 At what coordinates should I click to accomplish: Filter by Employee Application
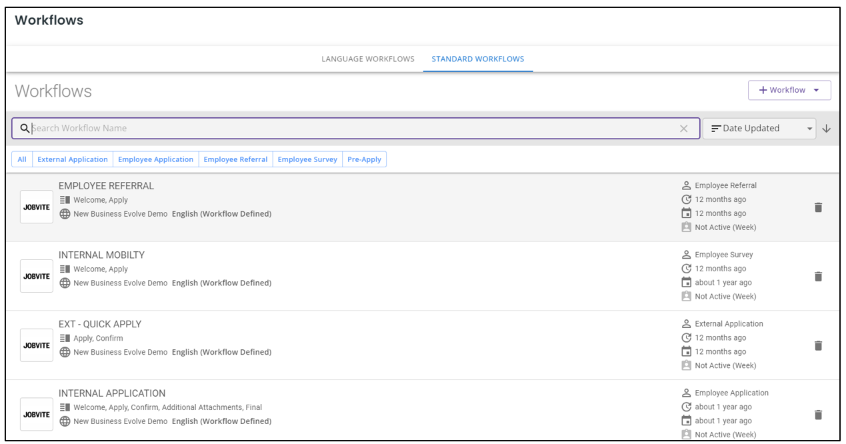tap(155, 159)
